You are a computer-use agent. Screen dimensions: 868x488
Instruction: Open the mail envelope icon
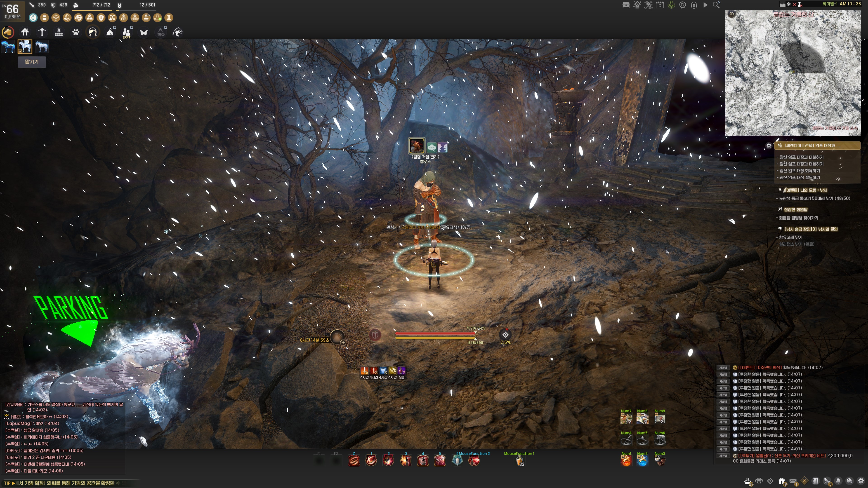pyautogui.click(x=793, y=481)
